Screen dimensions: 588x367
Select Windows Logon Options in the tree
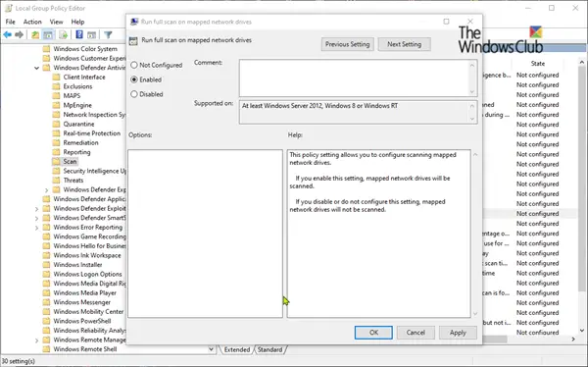tap(87, 274)
